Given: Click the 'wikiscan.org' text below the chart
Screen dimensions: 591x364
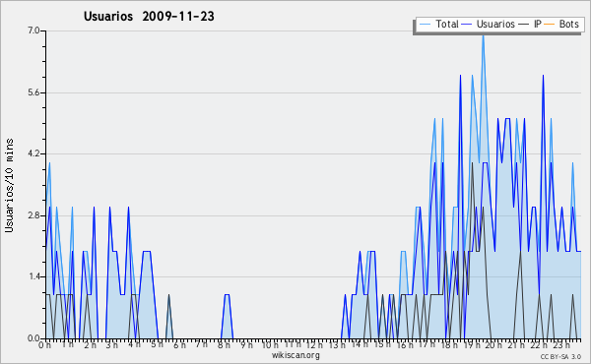Looking at the screenshot, I should point(295,355).
